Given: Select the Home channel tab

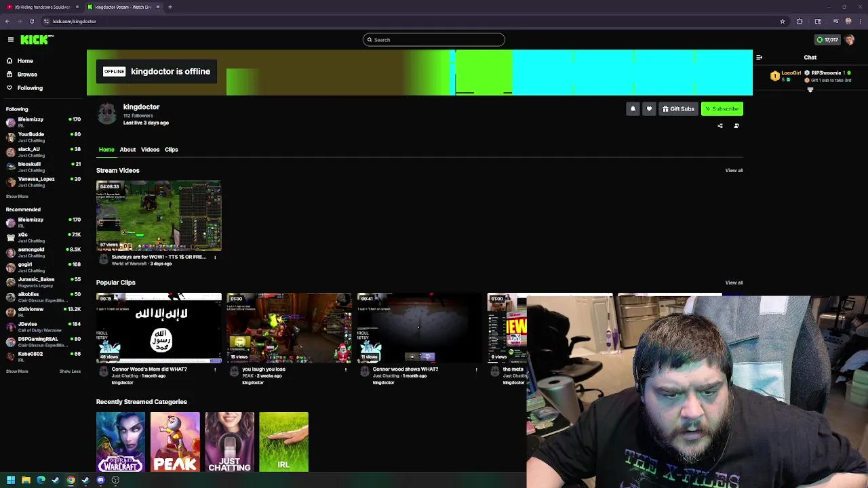Looking at the screenshot, I should [x=106, y=150].
